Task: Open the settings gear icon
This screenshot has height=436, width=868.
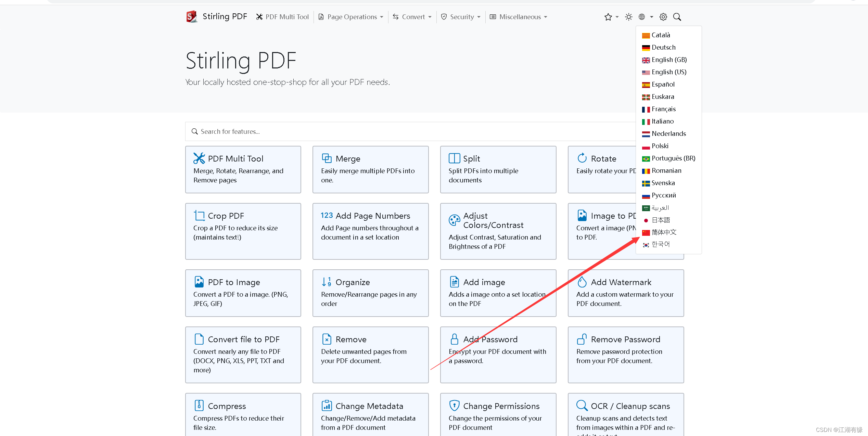Action: (x=663, y=17)
